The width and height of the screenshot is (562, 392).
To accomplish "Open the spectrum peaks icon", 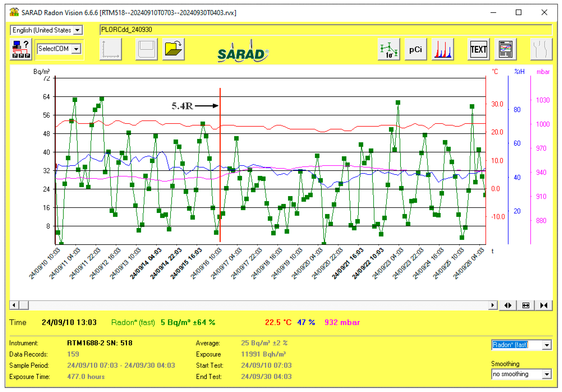I will [x=443, y=49].
